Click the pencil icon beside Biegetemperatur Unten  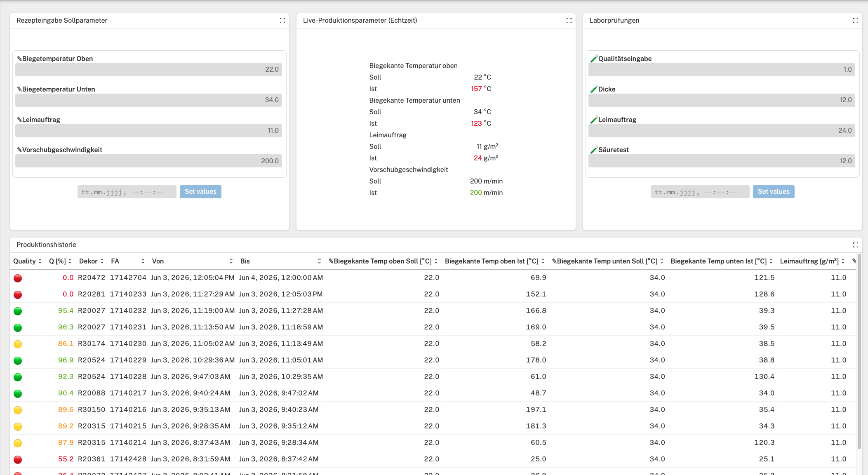[19, 89]
